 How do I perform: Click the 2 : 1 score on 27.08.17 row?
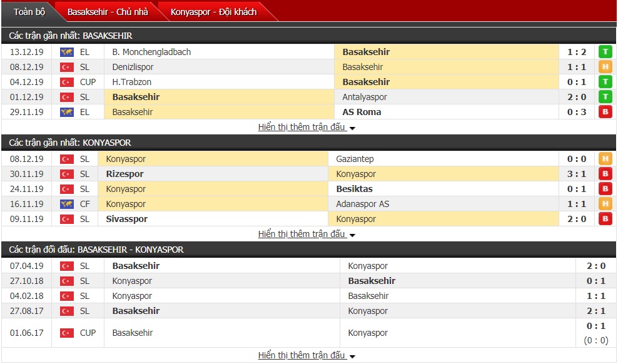(596, 311)
